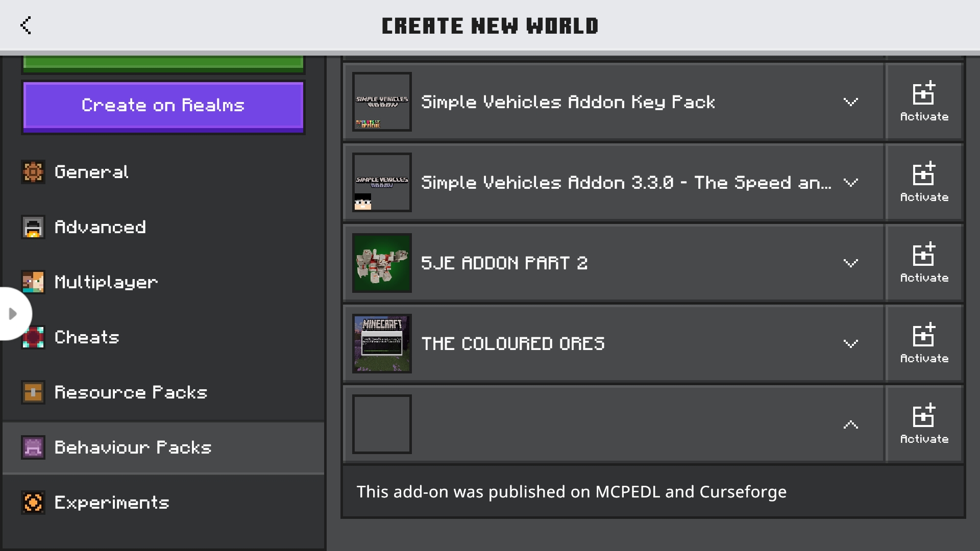980x551 pixels.
Task: Activate the 5JE ADDON PART 2 pack
Action: pyautogui.click(x=924, y=263)
